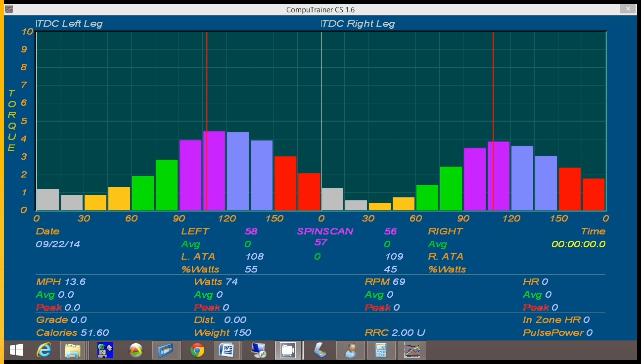Screen dimensions: 641x364
Task: Click the network computers taskbar icon
Action: point(105,351)
